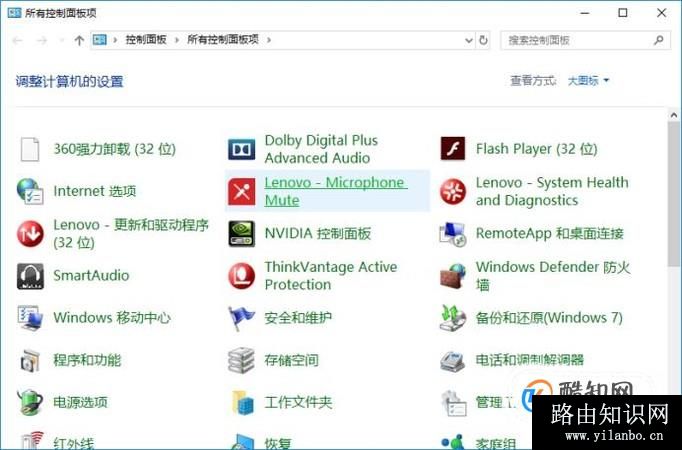682x450 pixels.
Task: Go back with the back arrow
Action: tap(17, 40)
